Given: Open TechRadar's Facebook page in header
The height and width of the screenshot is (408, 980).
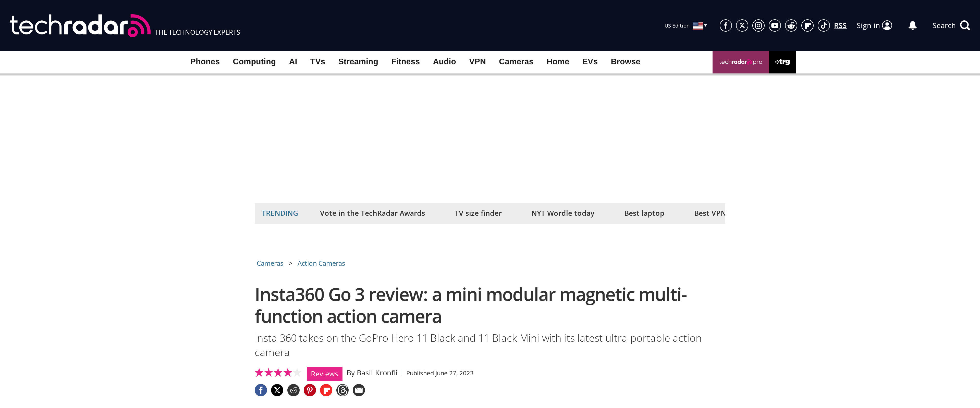Looking at the screenshot, I should tap(726, 25).
